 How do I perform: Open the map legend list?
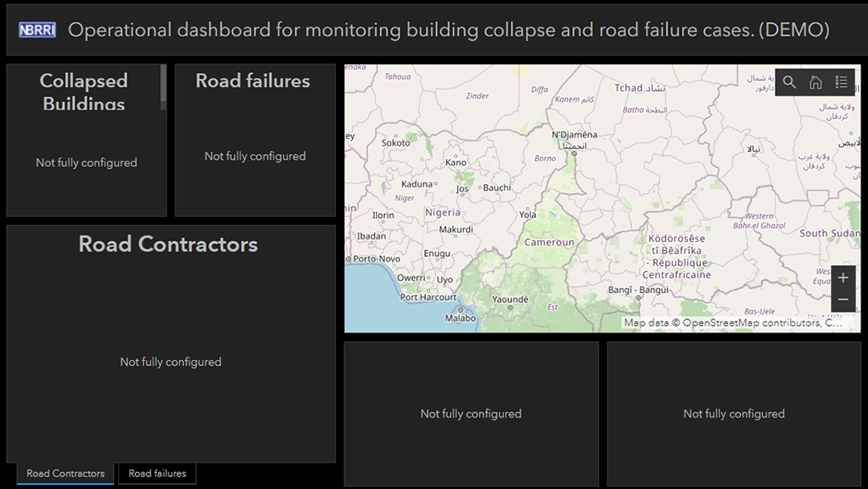point(841,83)
